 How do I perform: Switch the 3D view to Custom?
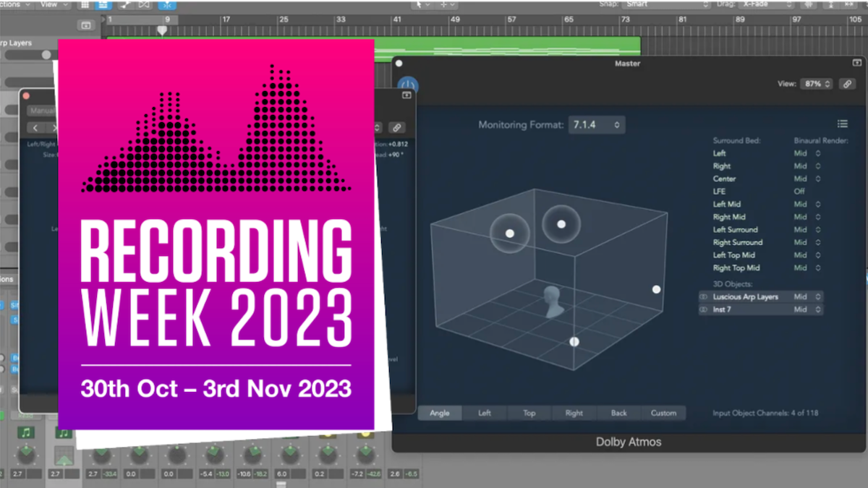pyautogui.click(x=663, y=413)
